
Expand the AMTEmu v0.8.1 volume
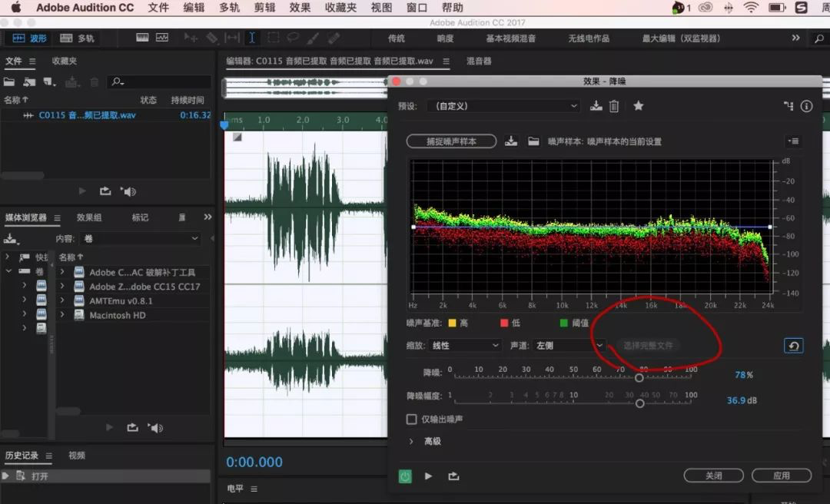62,300
